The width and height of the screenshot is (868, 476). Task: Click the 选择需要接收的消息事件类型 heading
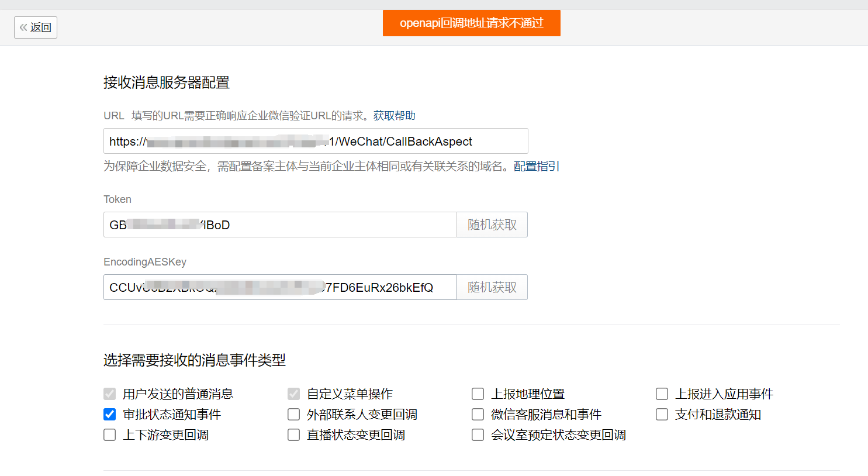(195, 360)
